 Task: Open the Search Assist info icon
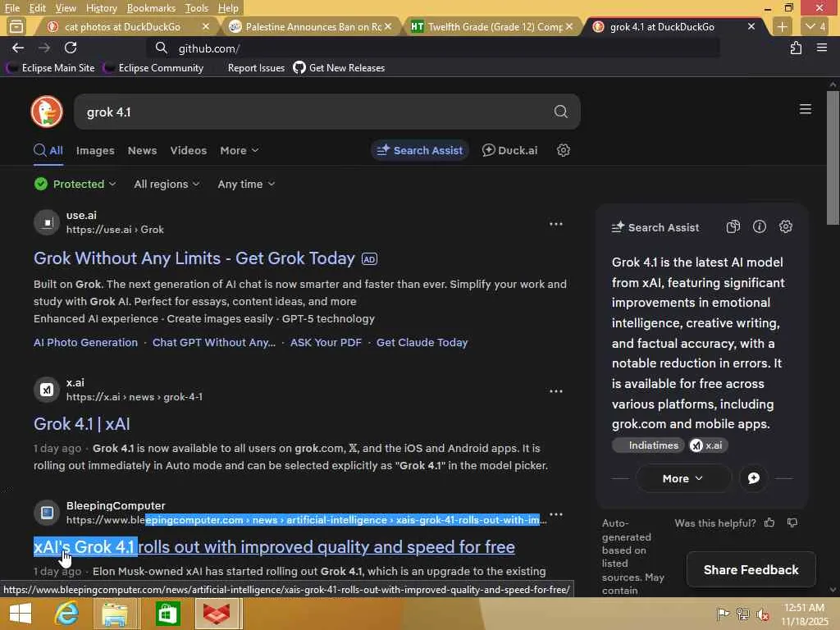759,226
